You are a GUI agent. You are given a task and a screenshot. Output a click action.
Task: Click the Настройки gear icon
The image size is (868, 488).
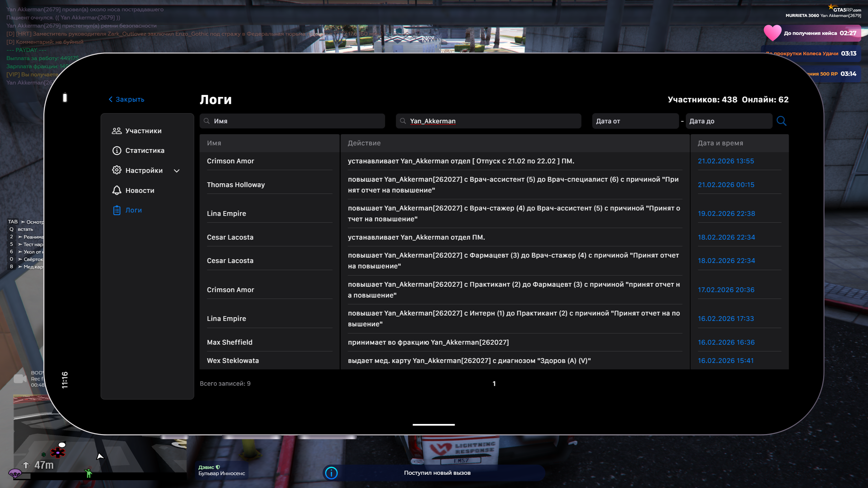(x=117, y=170)
